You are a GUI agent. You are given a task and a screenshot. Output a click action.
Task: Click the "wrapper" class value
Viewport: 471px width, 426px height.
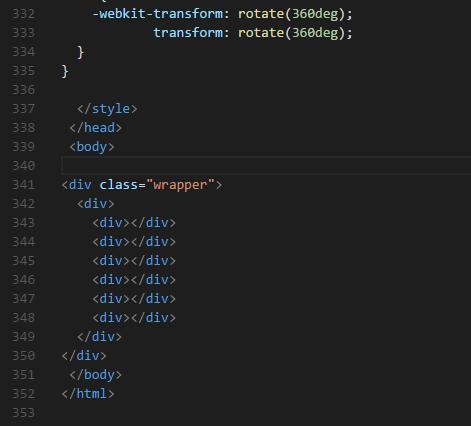tap(180, 185)
